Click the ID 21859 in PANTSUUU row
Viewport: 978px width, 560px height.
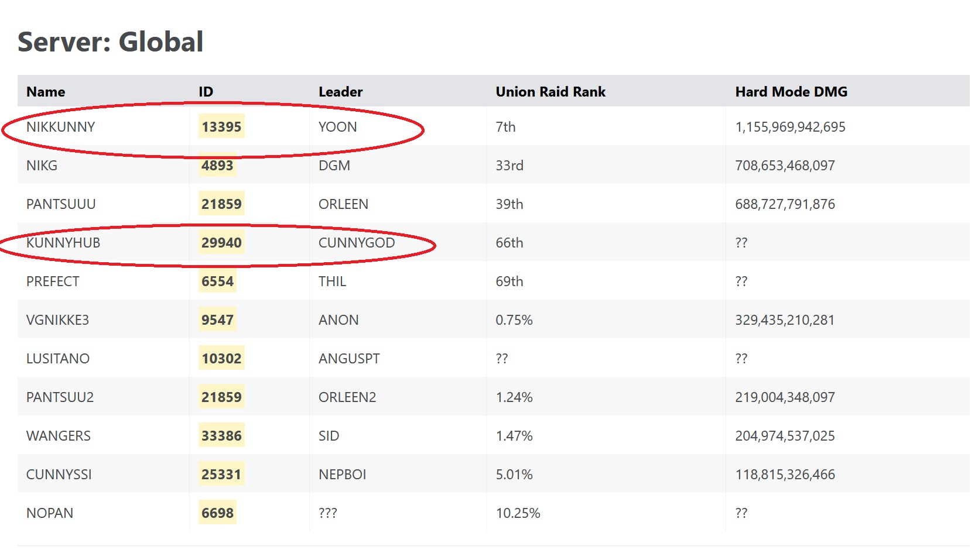point(221,204)
